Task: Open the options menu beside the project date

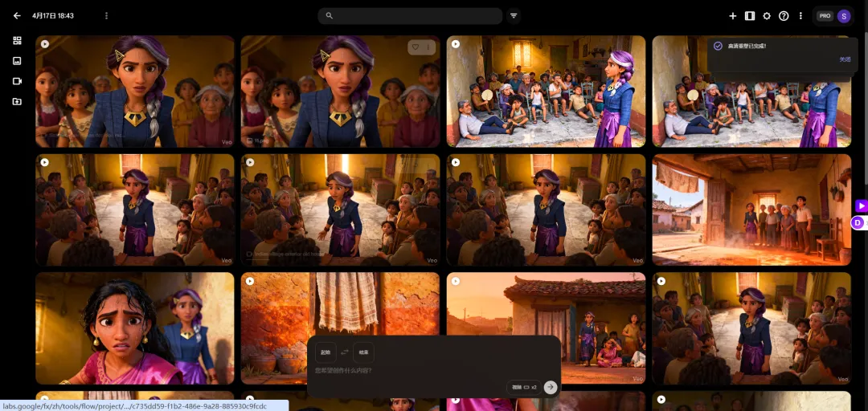Action: coord(106,15)
